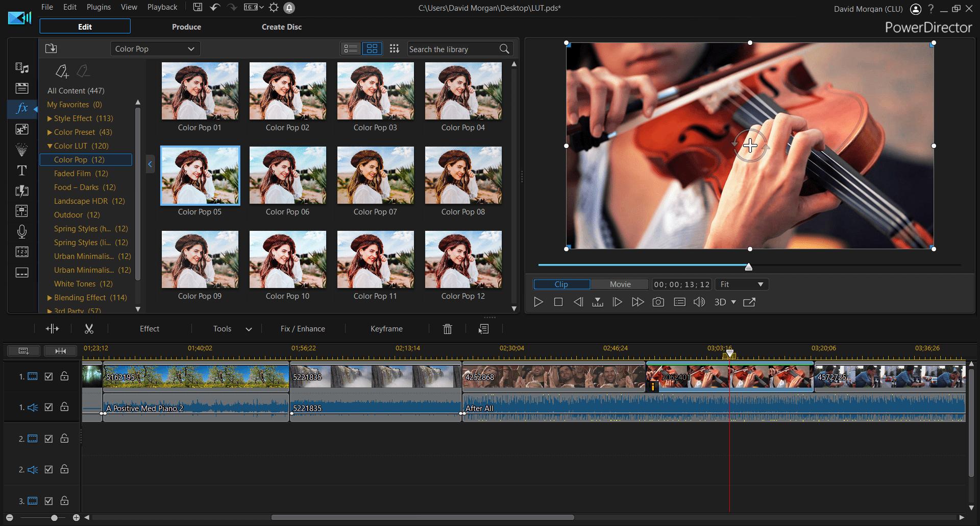Open the Transition Room icon
980x526 pixels.
[x=22, y=190]
